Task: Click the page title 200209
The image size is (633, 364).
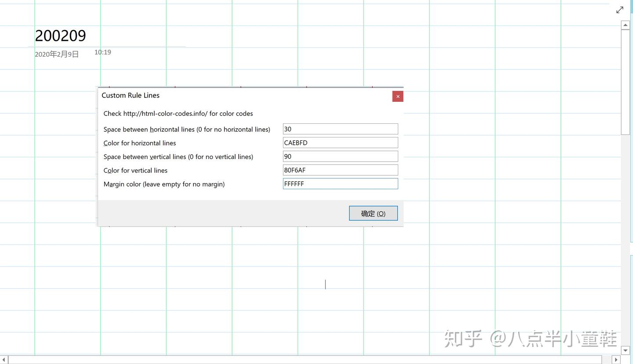Action: click(60, 35)
